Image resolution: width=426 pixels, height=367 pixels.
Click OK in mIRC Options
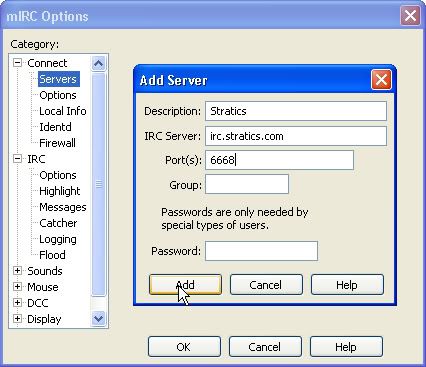(x=184, y=347)
